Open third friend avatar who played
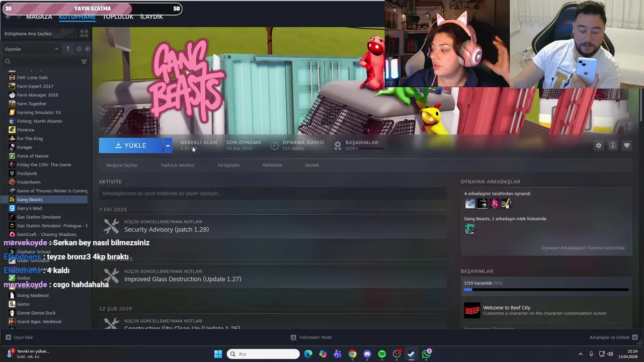 click(x=494, y=204)
